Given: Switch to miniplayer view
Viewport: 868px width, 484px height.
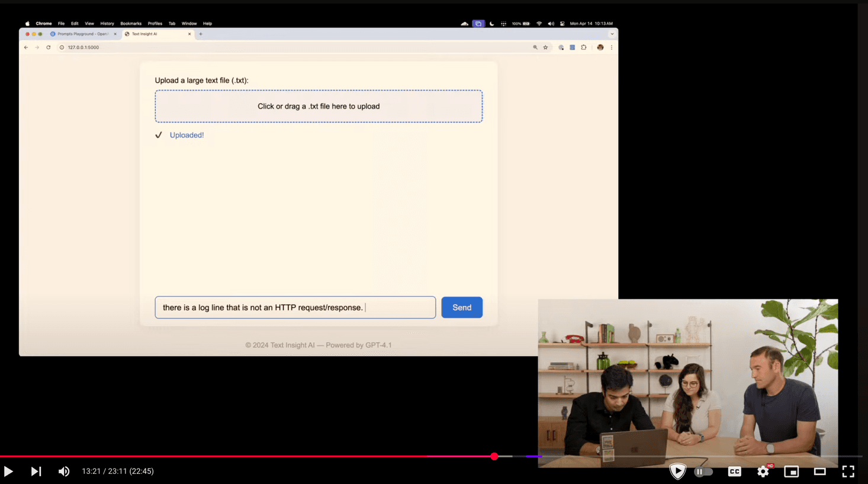Looking at the screenshot, I should pyautogui.click(x=791, y=472).
